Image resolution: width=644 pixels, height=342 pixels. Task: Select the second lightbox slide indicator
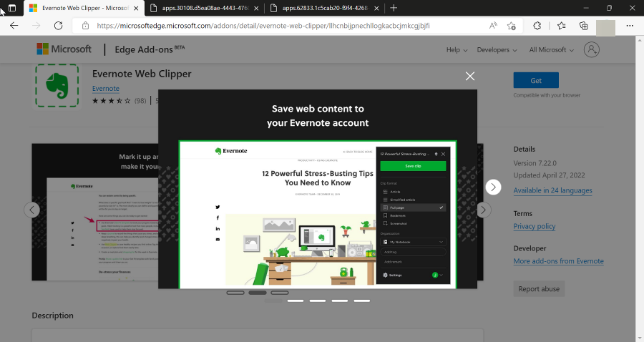(296, 301)
